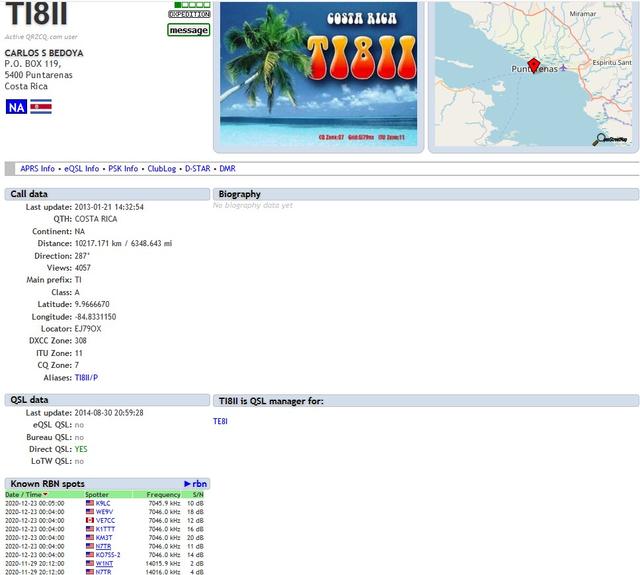Viewport: 640px width, 575px height.
Task: Click the Puntarenas location map
Action: click(x=533, y=74)
